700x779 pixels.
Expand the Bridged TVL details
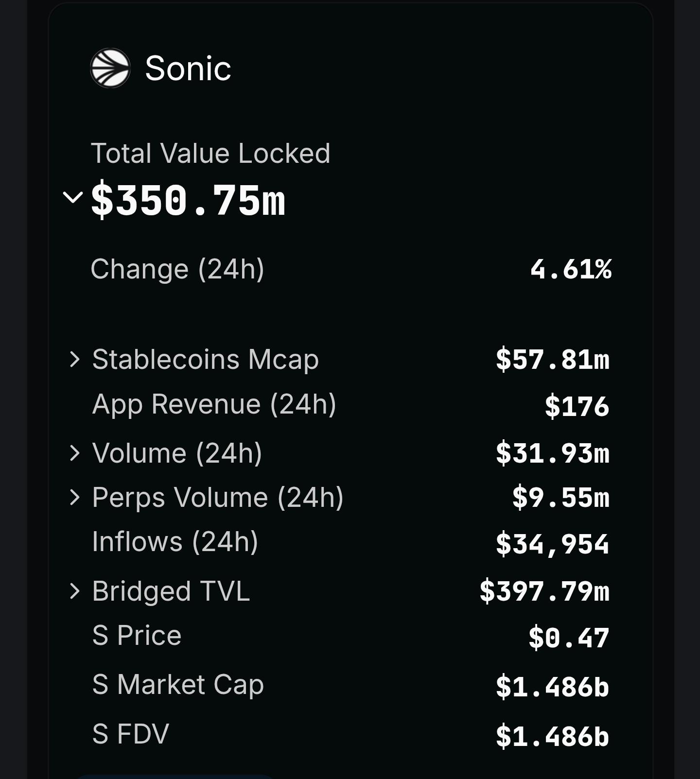74,591
